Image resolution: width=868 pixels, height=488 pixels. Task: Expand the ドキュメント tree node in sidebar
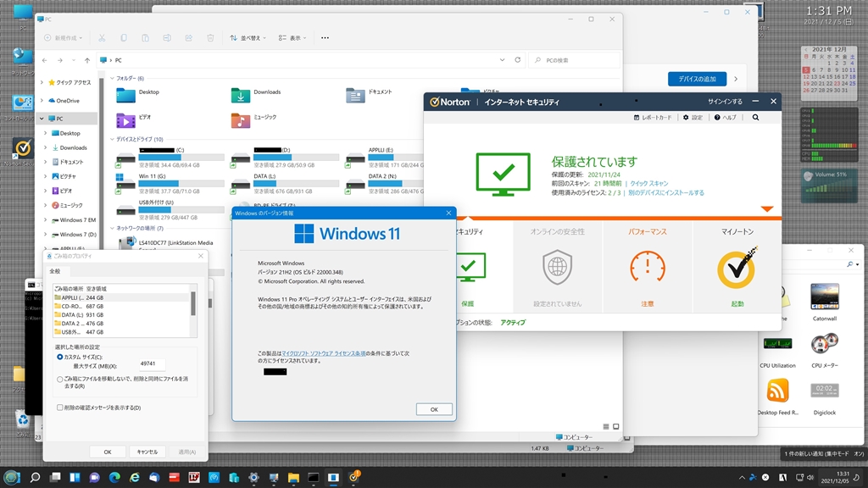pyautogui.click(x=46, y=162)
